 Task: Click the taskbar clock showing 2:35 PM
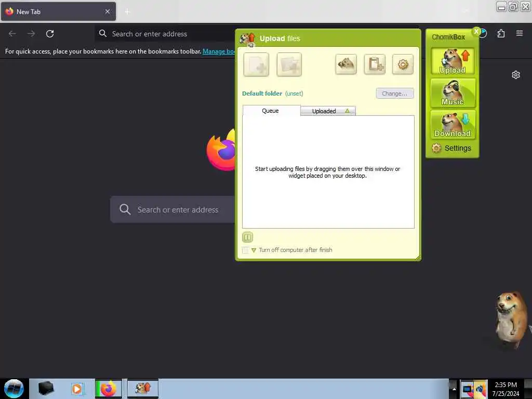[x=506, y=389]
